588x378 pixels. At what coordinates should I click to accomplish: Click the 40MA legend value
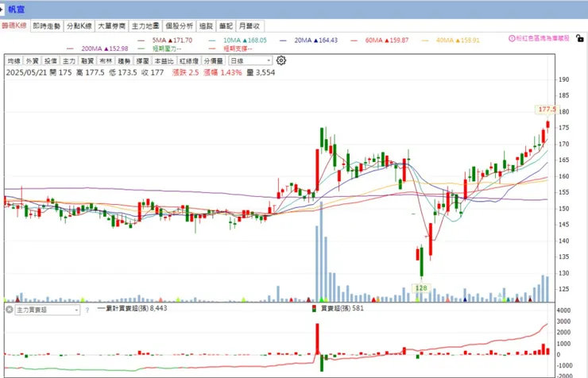pyautogui.click(x=468, y=40)
